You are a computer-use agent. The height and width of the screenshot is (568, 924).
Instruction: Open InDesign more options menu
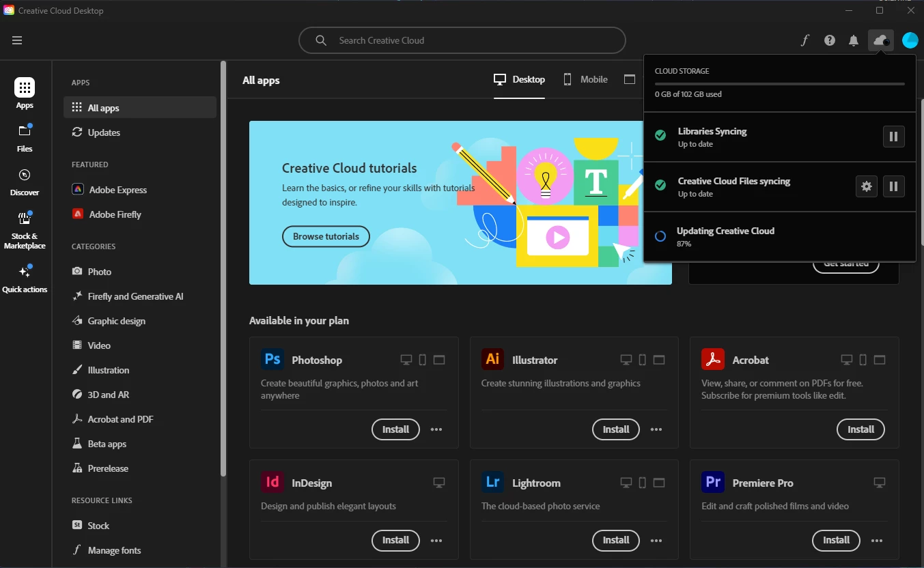pos(436,541)
